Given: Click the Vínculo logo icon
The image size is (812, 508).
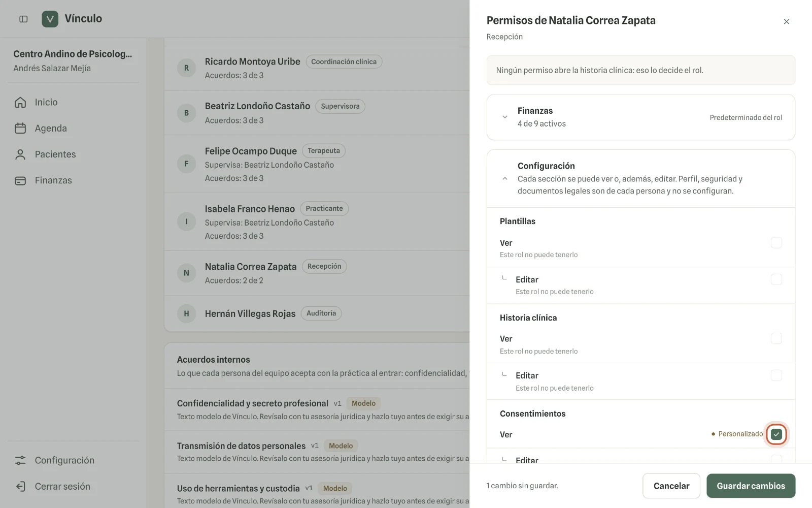Looking at the screenshot, I should point(50,19).
